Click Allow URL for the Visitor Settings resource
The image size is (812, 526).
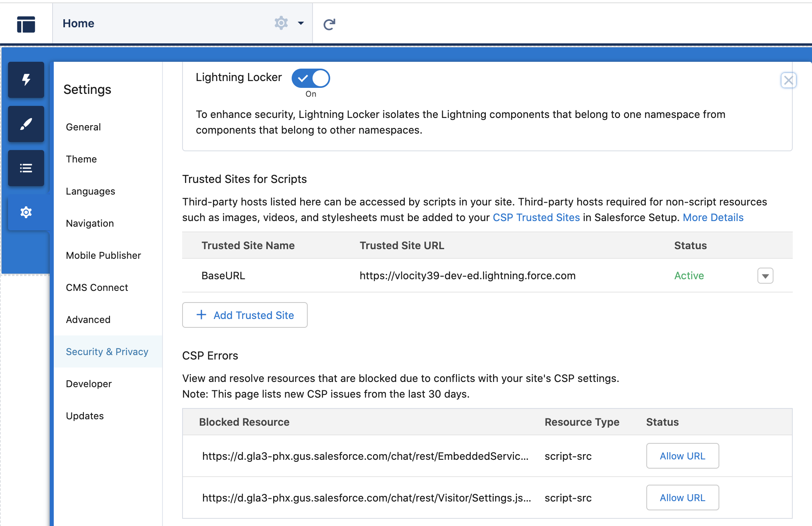coord(682,498)
